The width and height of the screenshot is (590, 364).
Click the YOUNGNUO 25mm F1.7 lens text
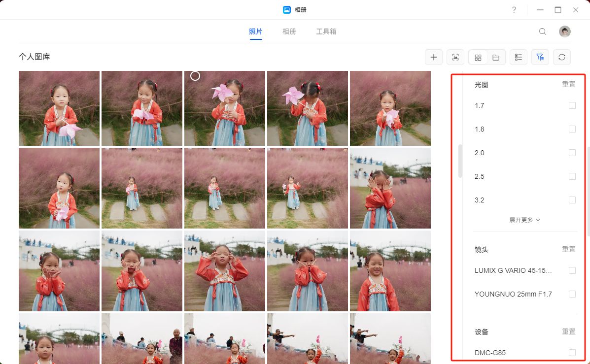(513, 294)
